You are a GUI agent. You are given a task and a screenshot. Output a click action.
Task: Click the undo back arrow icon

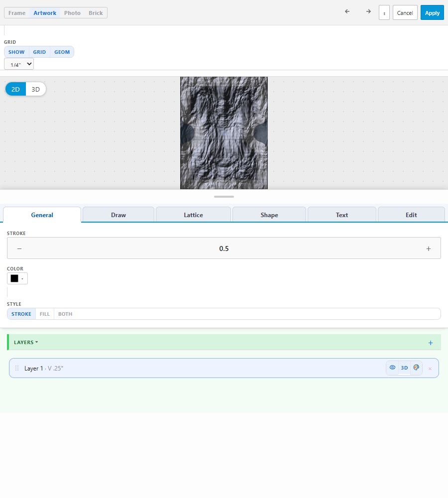347,11
